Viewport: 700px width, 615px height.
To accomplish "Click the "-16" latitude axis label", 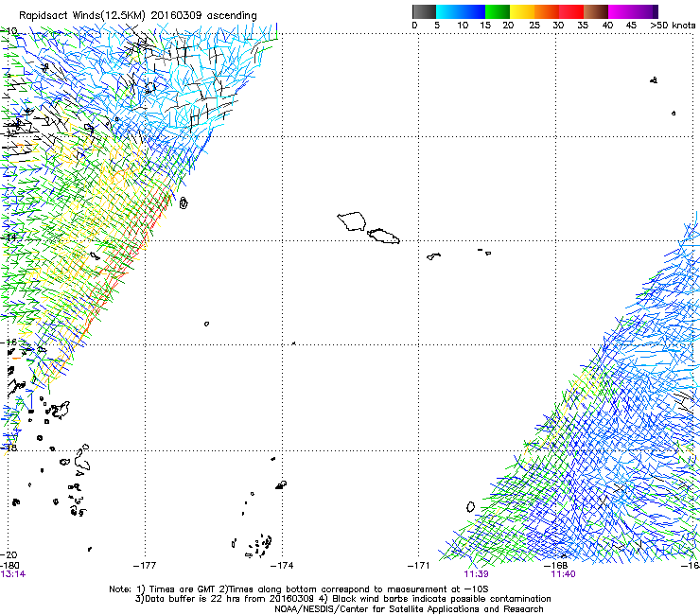I will click(x=9, y=343).
